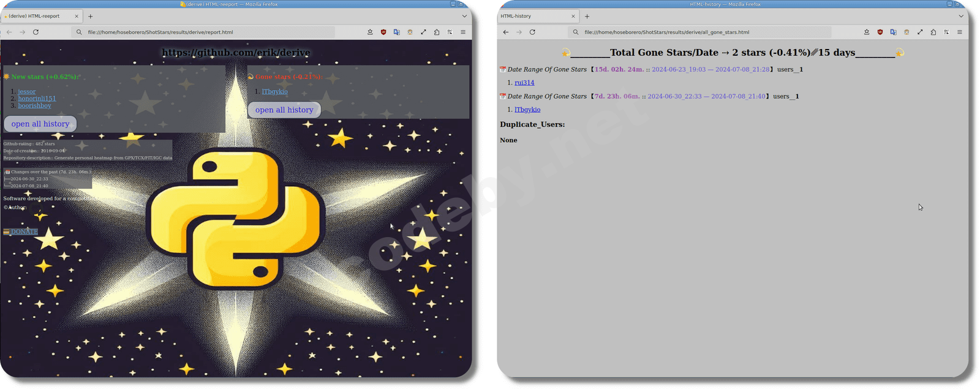Open new tab in HTML-history window
Image resolution: width=980 pixels, height=389 pixels.
587,16
